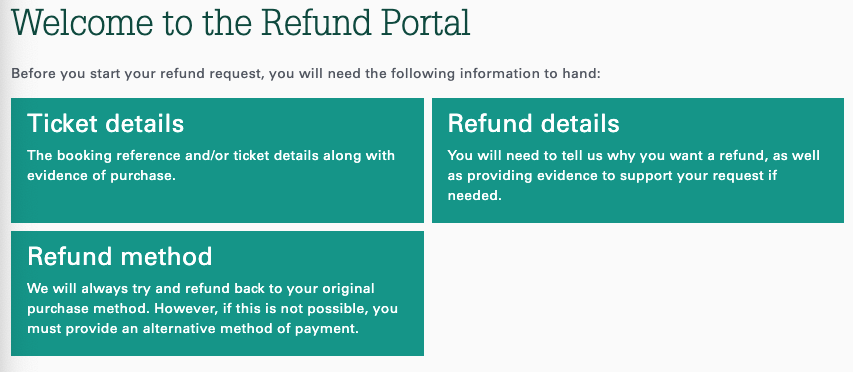
Task: Click the Welcome to the Refund Portal heading
Action: tap(240, 23)
